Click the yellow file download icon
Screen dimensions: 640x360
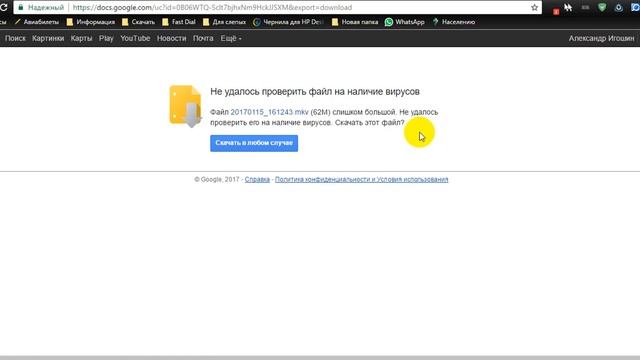(x=185, y=106)
